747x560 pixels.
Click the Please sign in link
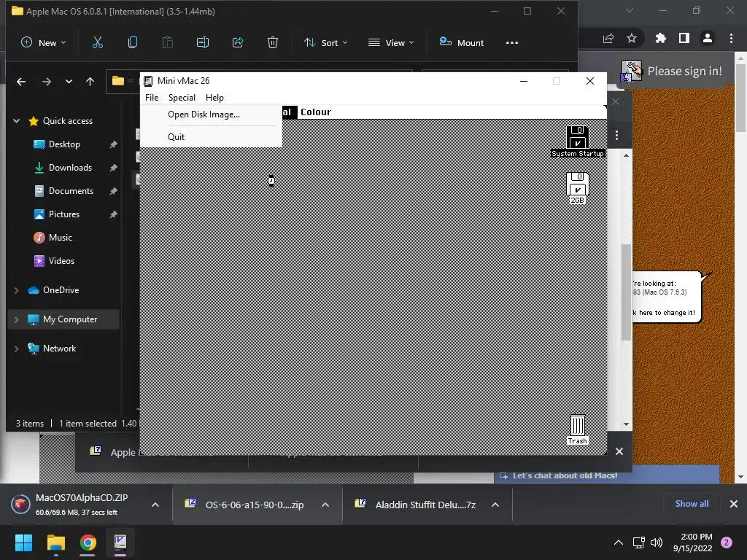684,71
